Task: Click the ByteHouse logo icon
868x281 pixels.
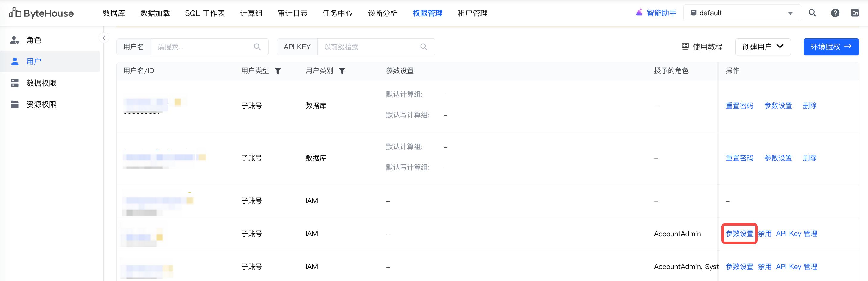Action: click(15, 13)
